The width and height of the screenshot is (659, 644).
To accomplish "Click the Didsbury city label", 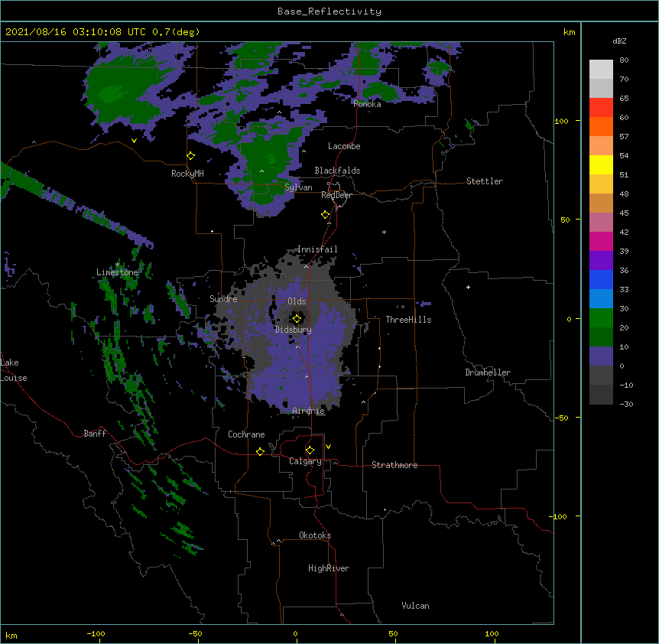I will click(294, 330).
